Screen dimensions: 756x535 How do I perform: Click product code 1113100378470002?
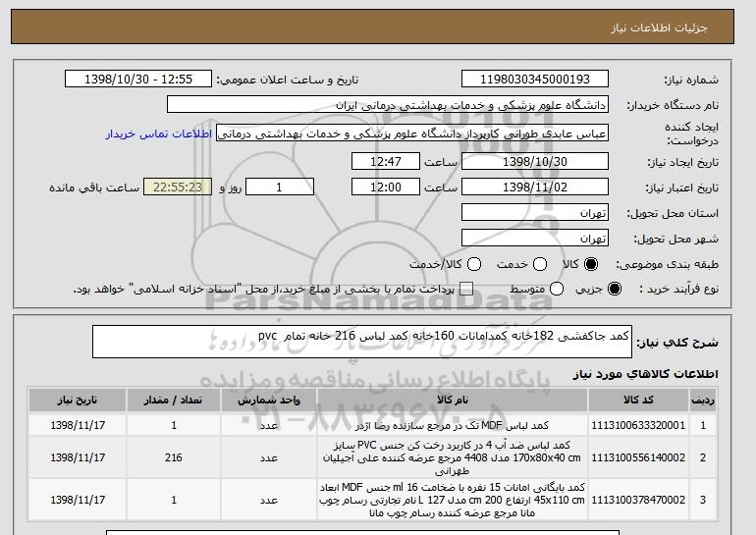(638, 500)
